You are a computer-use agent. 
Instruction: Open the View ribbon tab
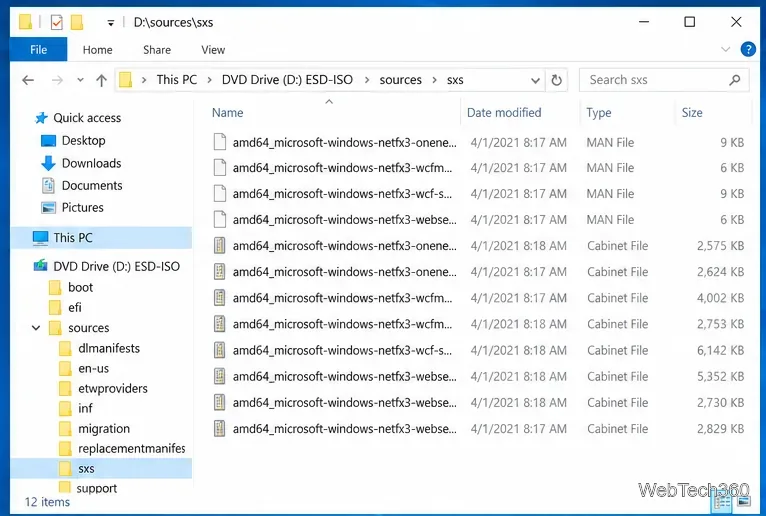pyautogui.click(x=213, y=50)
